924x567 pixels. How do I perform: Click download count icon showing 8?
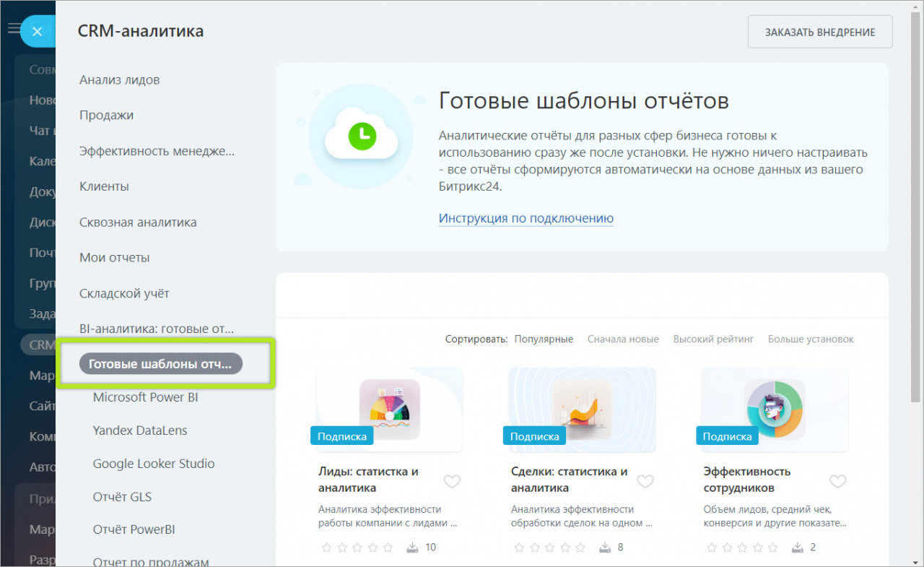pyautogui.click(x=606, y=547)
